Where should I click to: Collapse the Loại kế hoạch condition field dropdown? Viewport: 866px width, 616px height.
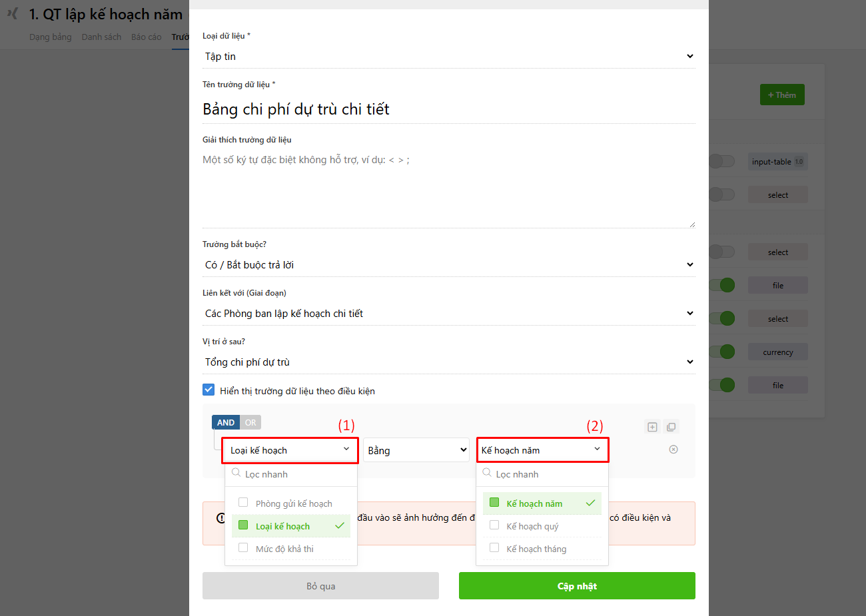click(x=290, y=450)
